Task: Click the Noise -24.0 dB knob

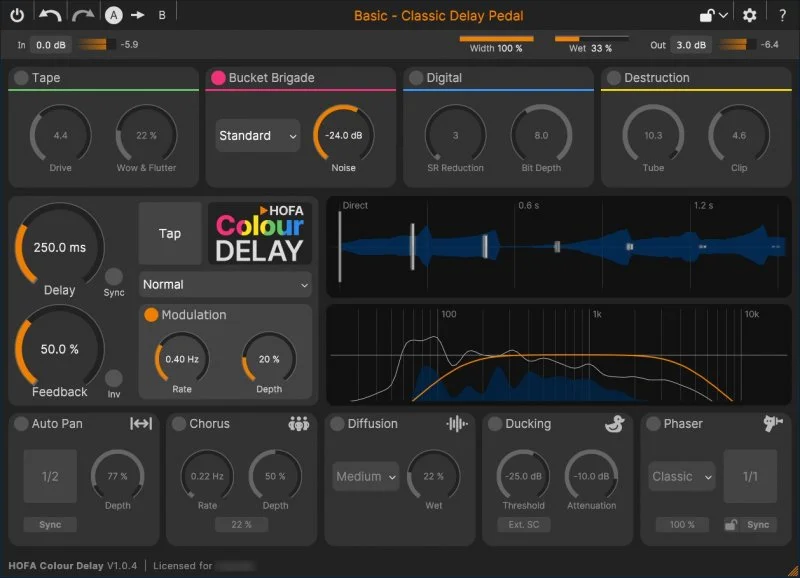Action: coord(343,136)
